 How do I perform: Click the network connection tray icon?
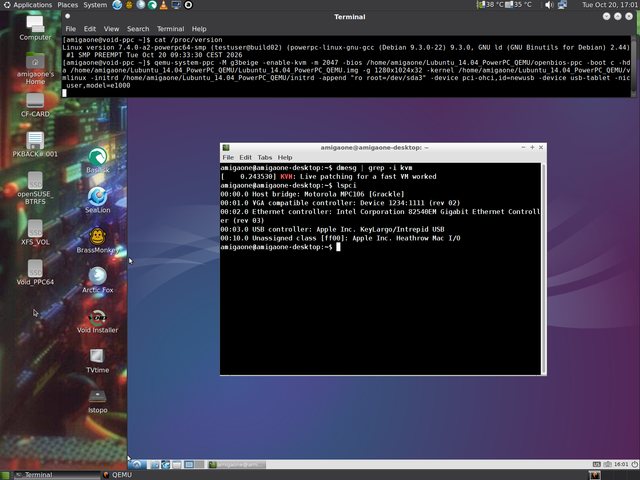(562, 5)
